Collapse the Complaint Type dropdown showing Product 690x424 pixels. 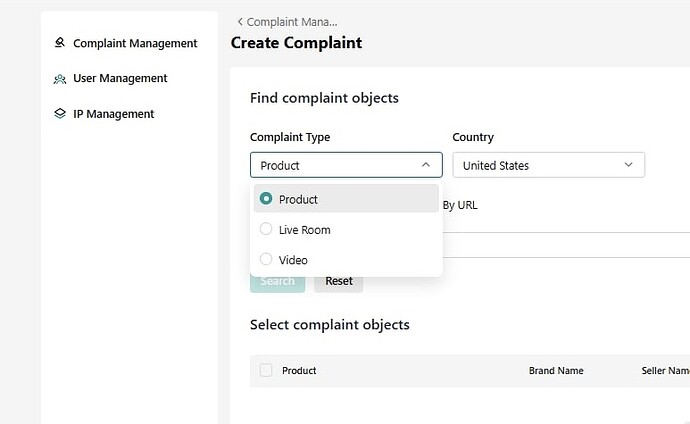pyautogui.click(x=346, y=165)
